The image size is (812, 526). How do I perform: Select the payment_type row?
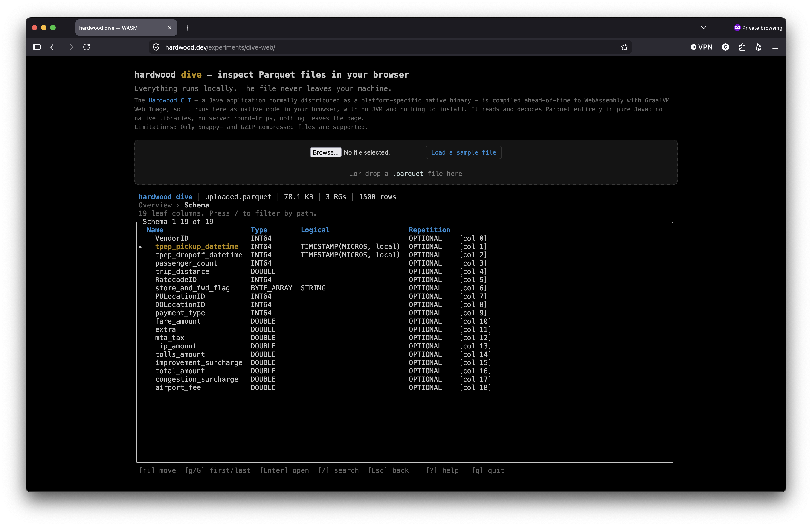click(404, 313)
